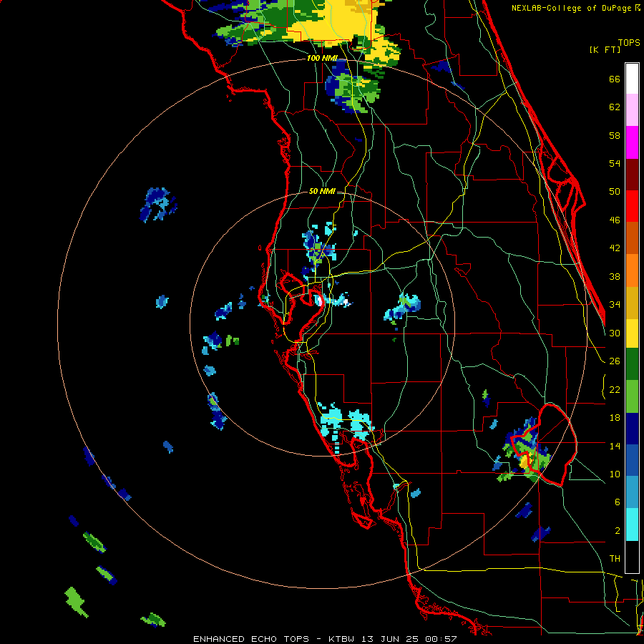Select the bright red legend band
644x644 pixels.
[x=632, y=206]
